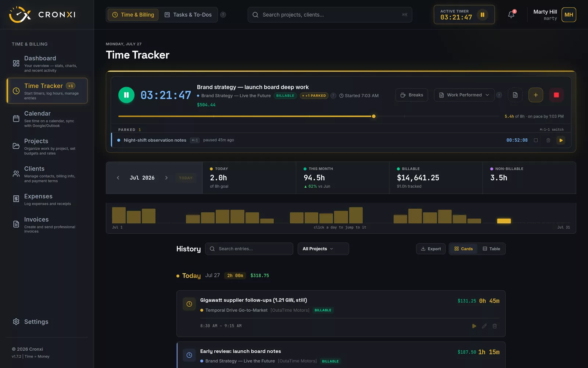Click the Cronxi logo icon

click(x=20, y=15)
